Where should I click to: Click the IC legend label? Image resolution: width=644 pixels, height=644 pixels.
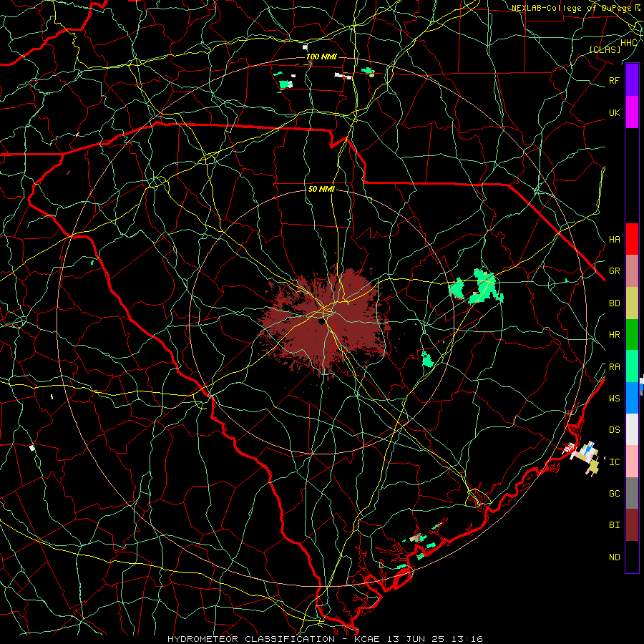point(614,462)
